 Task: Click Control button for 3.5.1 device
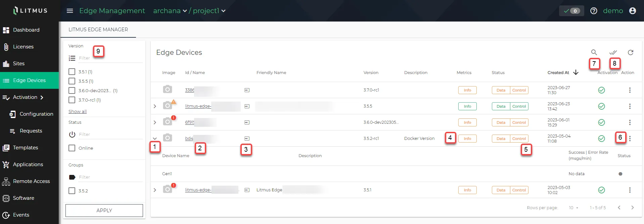[x=519, y=190]
